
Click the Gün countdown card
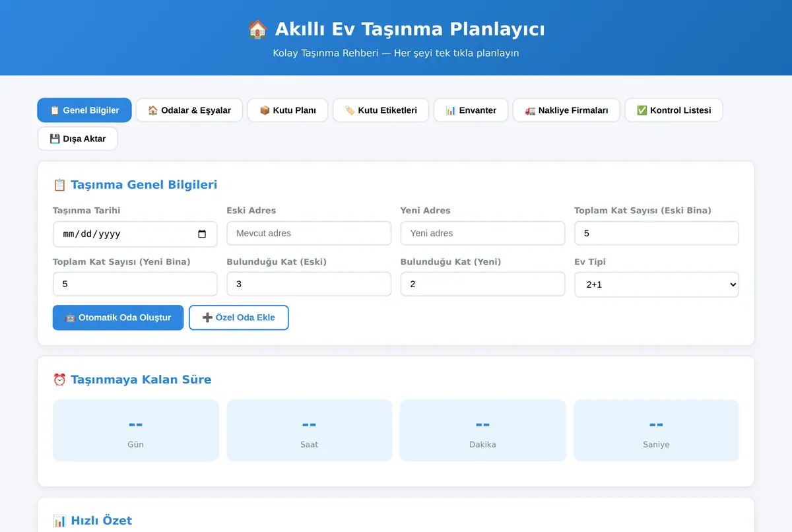(x=135, y=430)
